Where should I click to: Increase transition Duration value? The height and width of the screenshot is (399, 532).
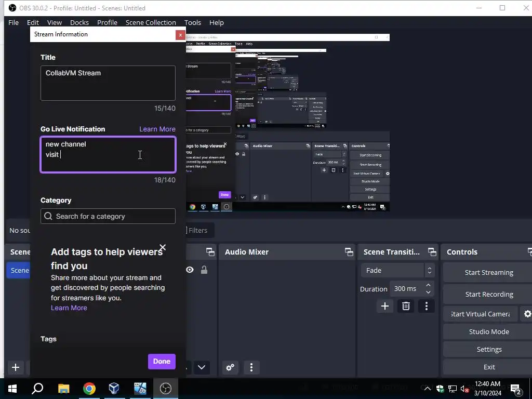click(428, 285)
